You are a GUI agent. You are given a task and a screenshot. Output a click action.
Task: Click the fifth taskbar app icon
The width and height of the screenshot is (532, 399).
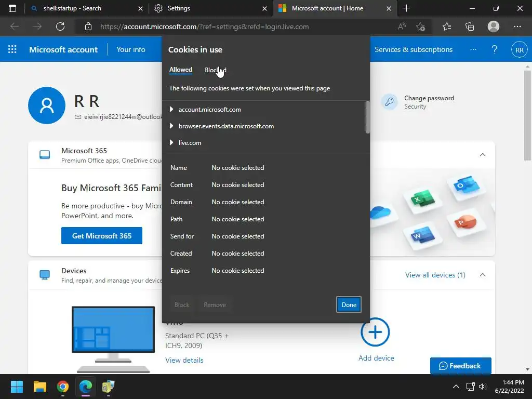108,387
